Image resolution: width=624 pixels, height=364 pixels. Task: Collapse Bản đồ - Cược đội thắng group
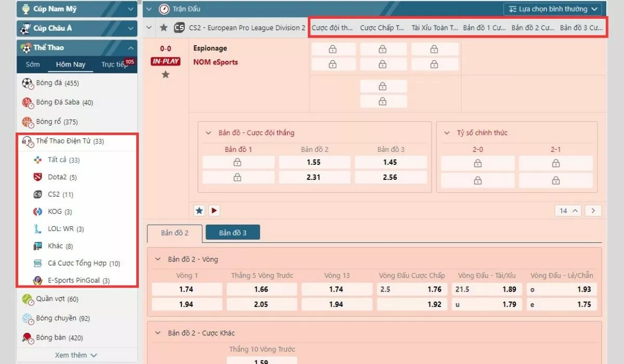pos(209,133)
